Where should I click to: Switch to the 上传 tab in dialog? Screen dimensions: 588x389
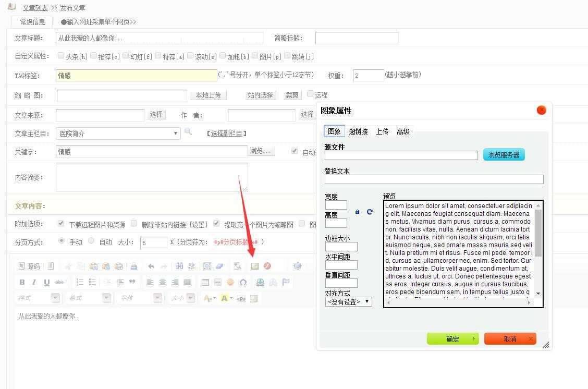tap(382, 132)
